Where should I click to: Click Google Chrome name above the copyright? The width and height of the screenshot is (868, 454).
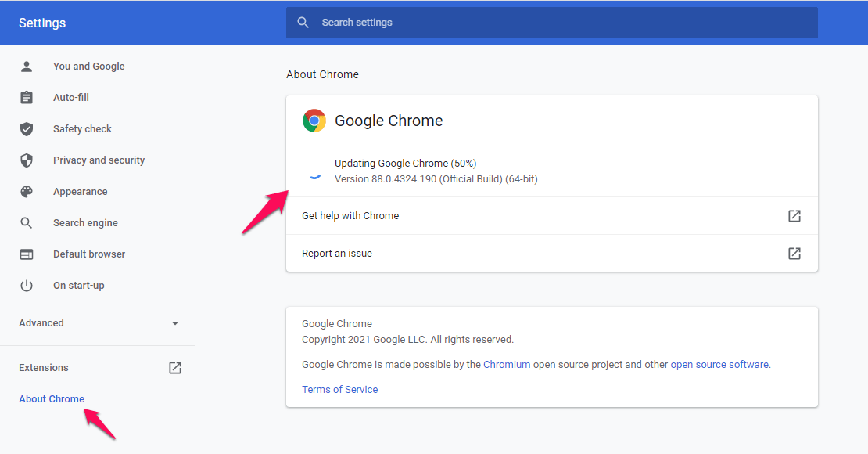[x=336, y=324]
